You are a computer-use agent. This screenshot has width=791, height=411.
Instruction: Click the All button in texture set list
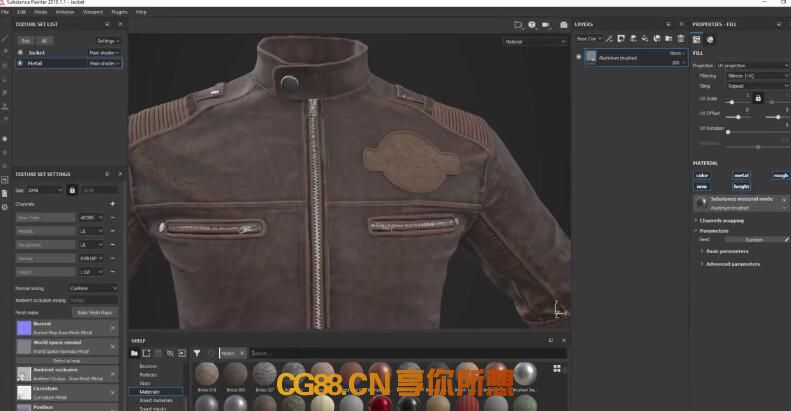click(x=44, y=41)
